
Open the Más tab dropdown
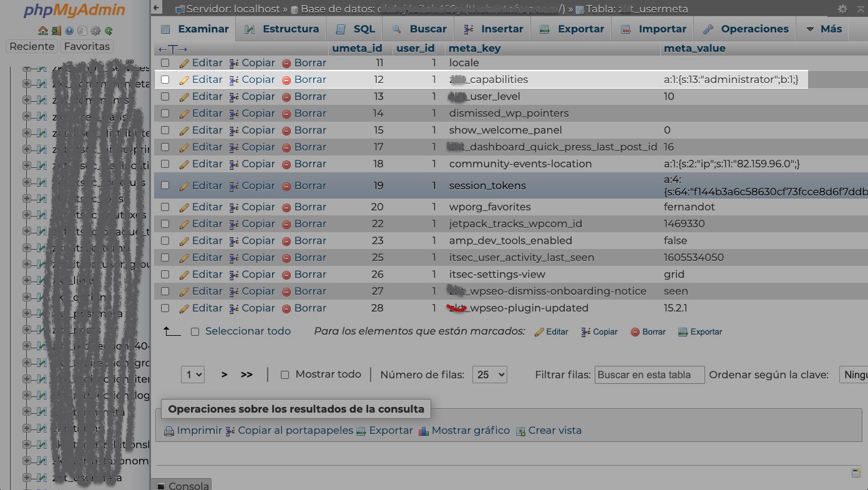tap(824, 29)
